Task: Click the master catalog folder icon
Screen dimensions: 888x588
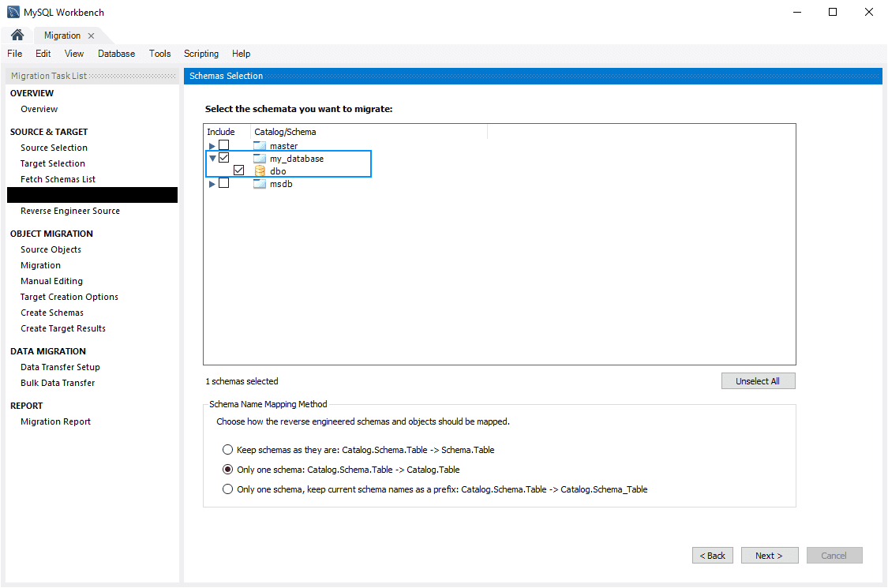Action: click(x=260, y=146)
